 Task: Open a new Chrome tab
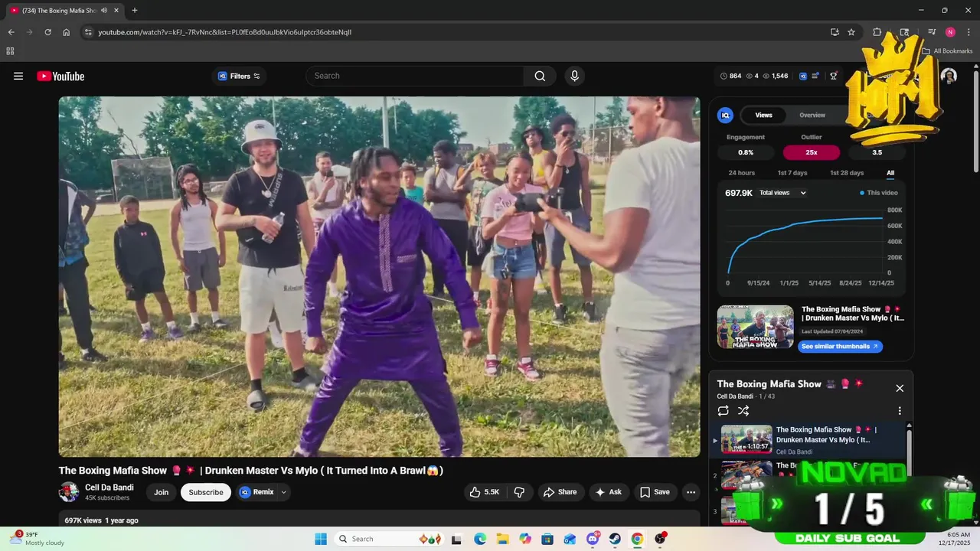pyautogui.click(x=135, y=11)
